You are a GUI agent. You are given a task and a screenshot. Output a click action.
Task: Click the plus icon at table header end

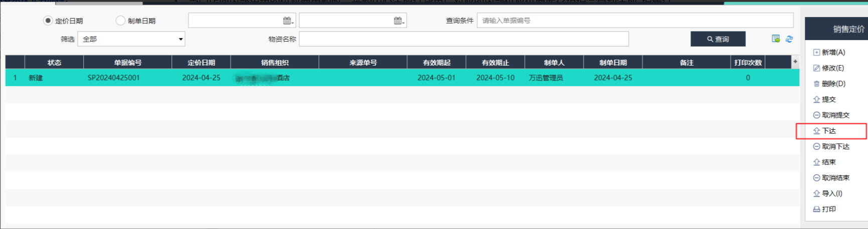(795, 62)
